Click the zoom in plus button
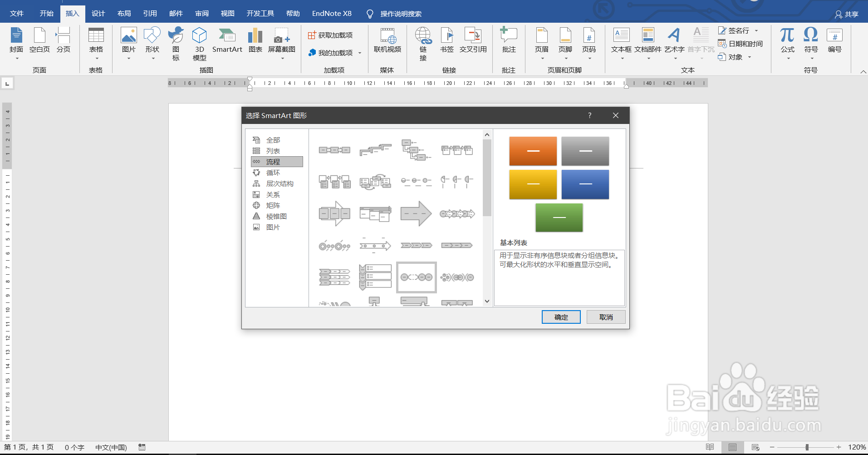868x455 pixels. click(x=839, y=447)
